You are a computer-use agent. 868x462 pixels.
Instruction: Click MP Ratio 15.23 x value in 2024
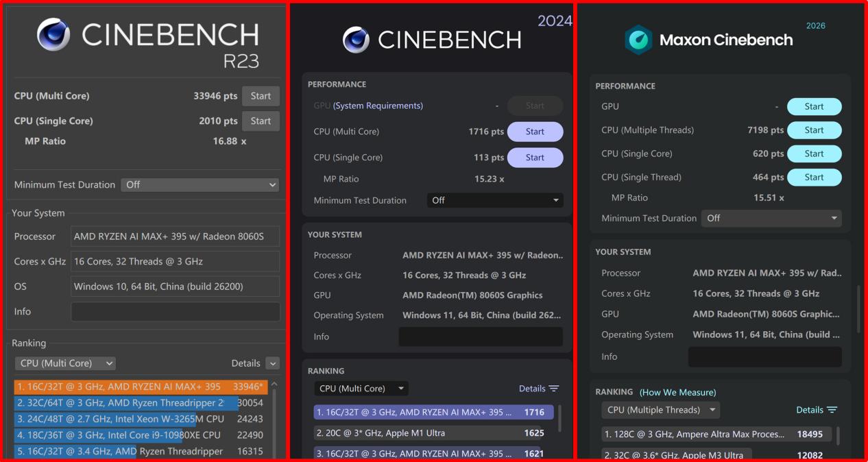(x=489, y=179)
